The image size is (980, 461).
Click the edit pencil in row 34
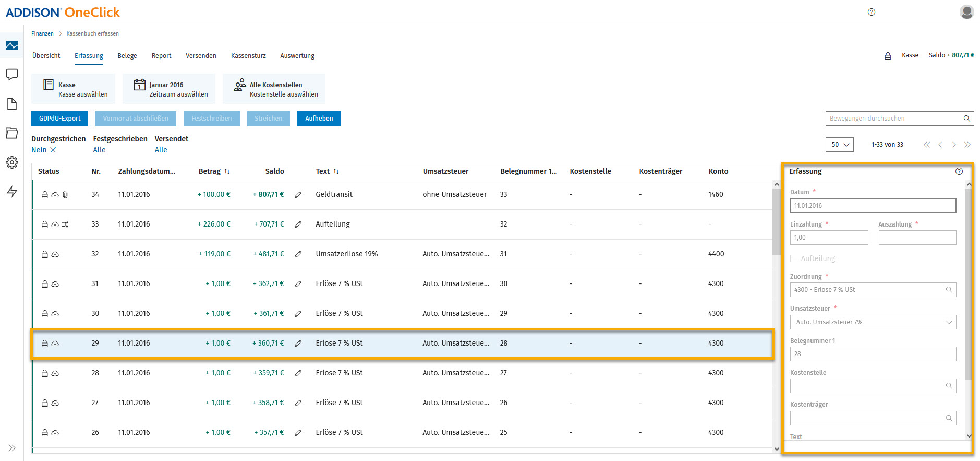point(298,195)
